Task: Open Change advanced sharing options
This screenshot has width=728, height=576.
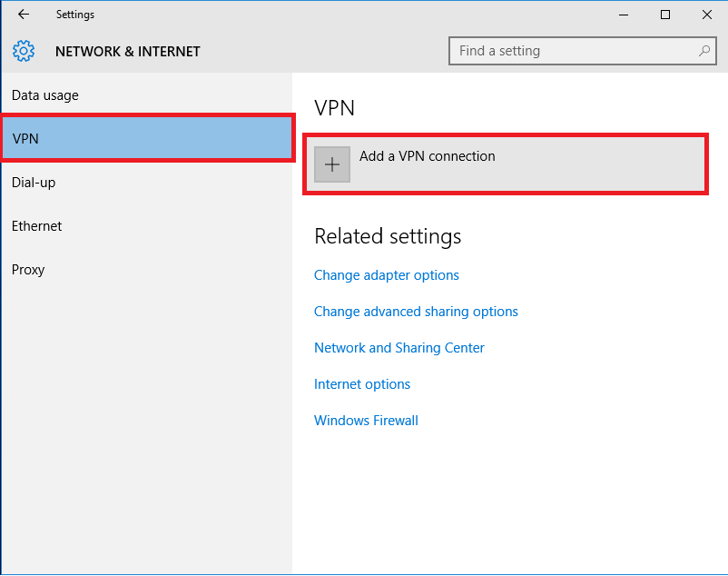Action: click(416, 312)
